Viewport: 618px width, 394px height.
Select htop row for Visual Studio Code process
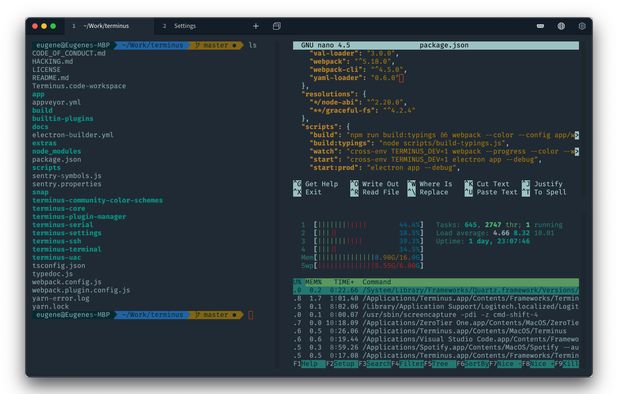[x=436, y=339]
